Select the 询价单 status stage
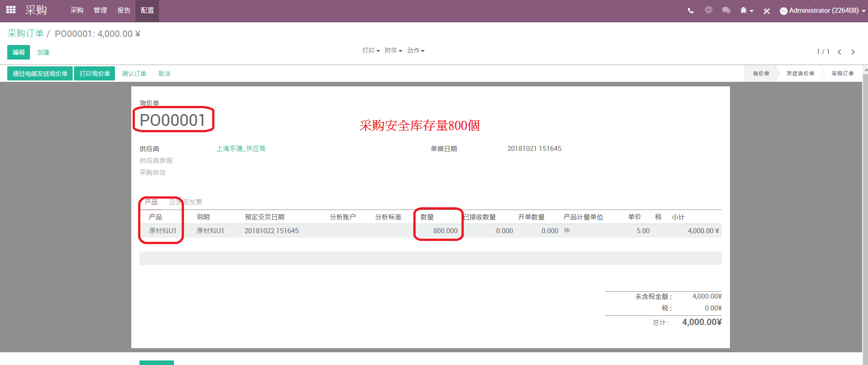868x365 pixels. click(761, 74)
